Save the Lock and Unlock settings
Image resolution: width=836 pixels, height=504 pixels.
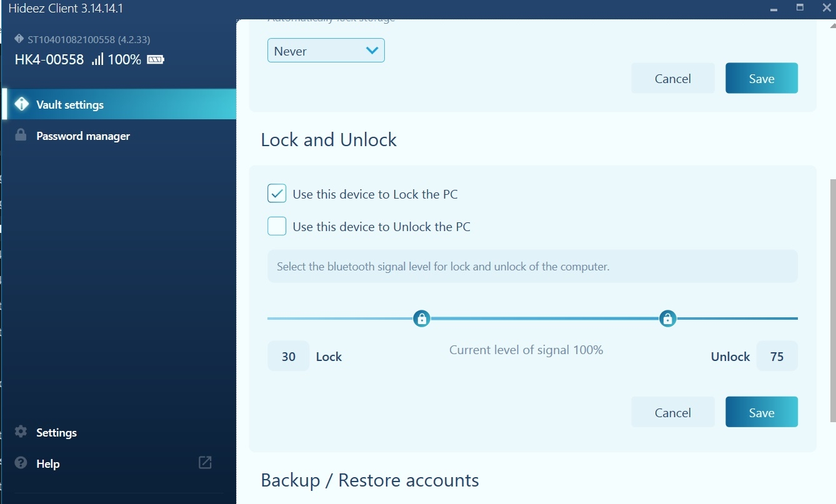pyautogui.click(x=761, y=412)
